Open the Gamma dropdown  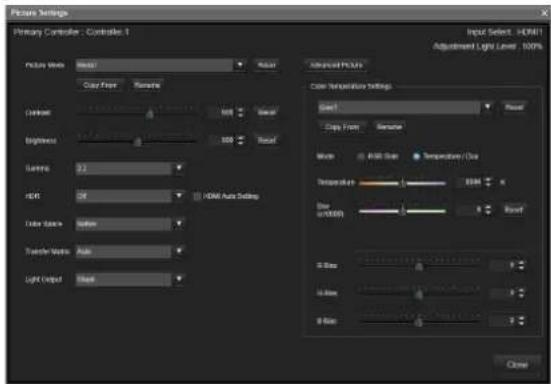pyautogui.click(x=130, y=168)
